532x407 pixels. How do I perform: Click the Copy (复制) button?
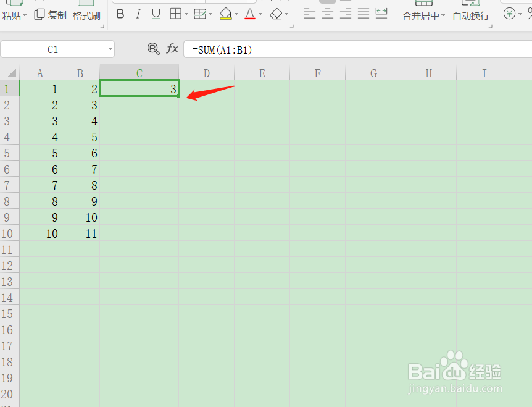50,15
